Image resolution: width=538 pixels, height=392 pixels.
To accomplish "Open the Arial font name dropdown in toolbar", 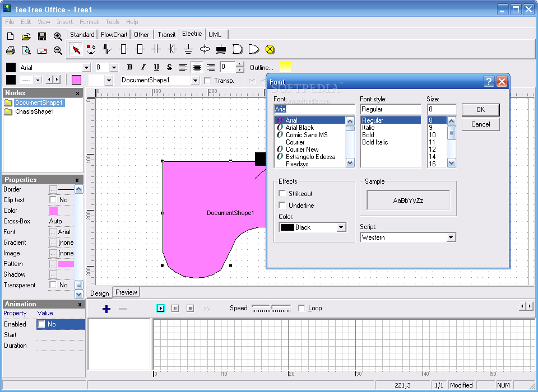I will pos(86,68).
